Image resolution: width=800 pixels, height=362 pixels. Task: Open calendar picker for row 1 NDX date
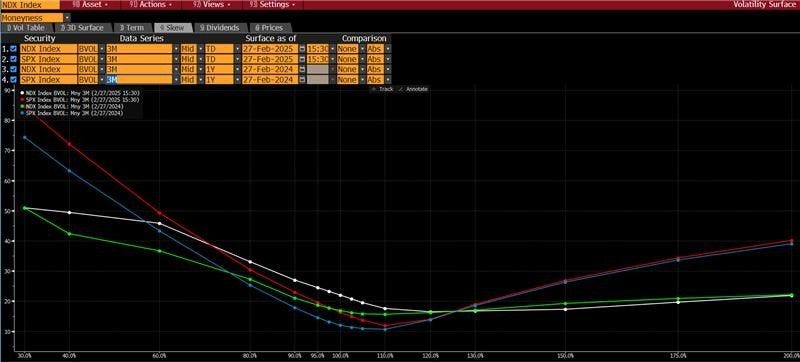point(302,49)
